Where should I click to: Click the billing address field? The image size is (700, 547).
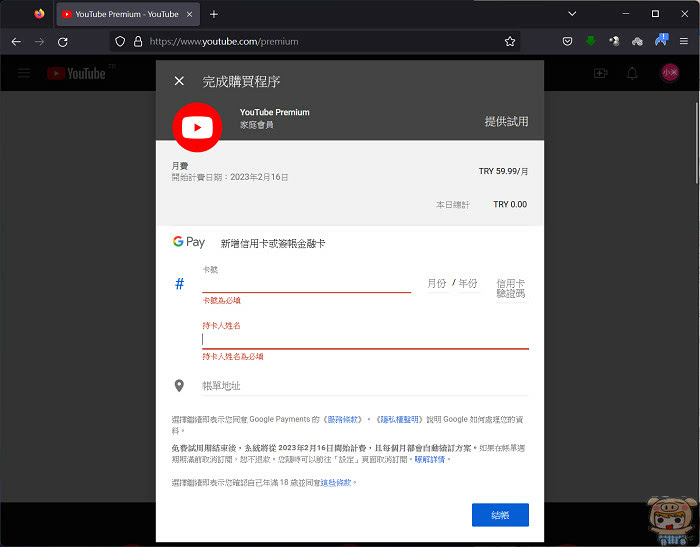365,386
